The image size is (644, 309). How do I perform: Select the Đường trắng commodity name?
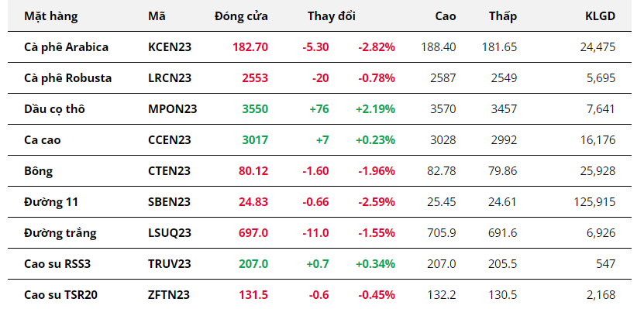pyautogui.click(x=60, y=232)
